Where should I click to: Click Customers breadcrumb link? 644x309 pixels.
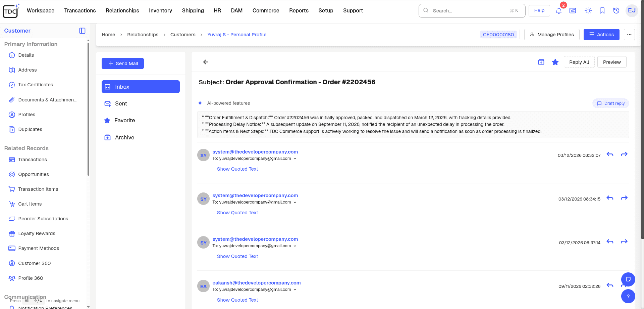click(x=183, y=35)
